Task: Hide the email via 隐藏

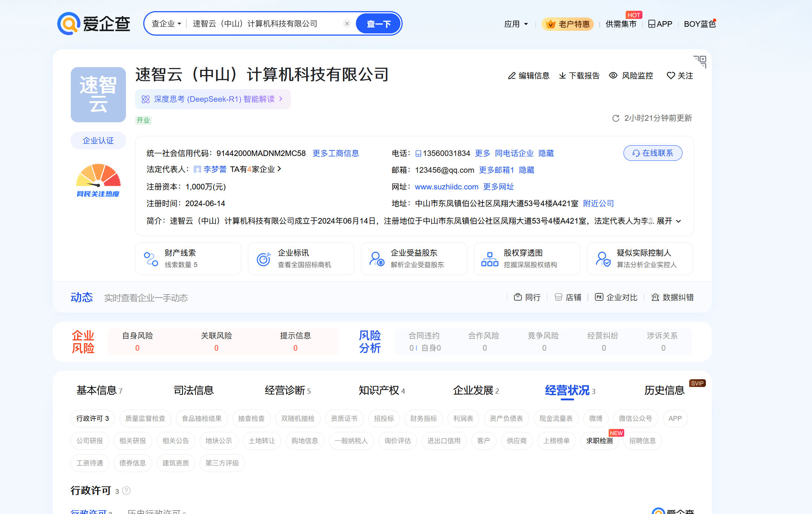Action: (x=526, y=170)
